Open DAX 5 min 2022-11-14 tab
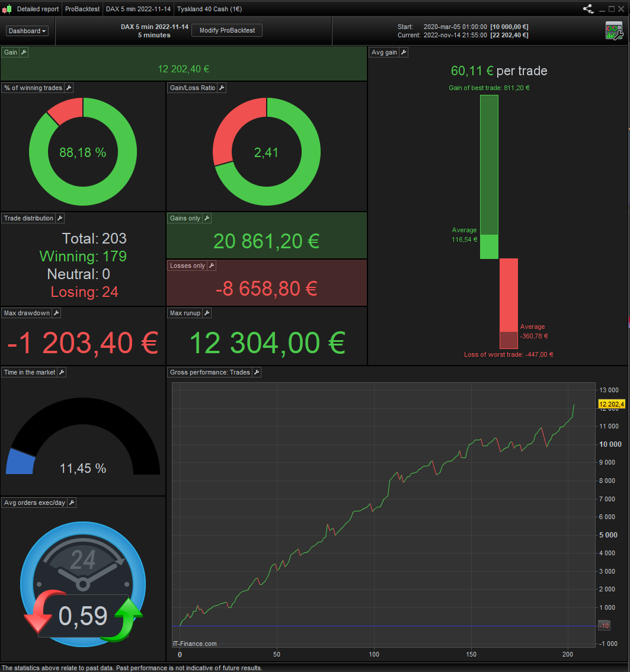 [138, 9]
